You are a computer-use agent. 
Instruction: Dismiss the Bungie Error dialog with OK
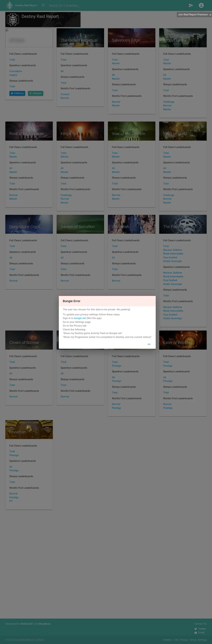tap(149, 344)
